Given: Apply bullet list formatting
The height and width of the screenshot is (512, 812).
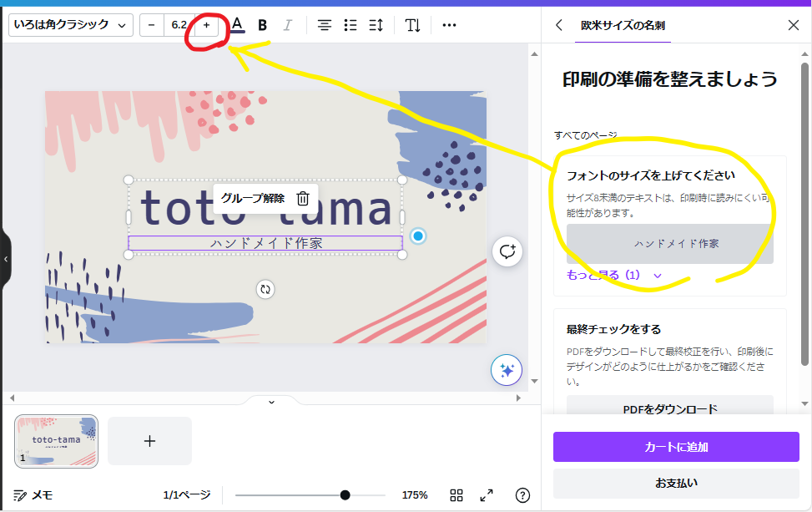Looking at the screenshot, I should pos(351,25).
